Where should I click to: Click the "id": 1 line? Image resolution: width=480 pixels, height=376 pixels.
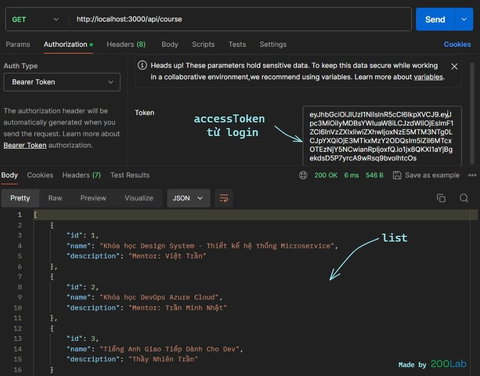tap(83, 235)
